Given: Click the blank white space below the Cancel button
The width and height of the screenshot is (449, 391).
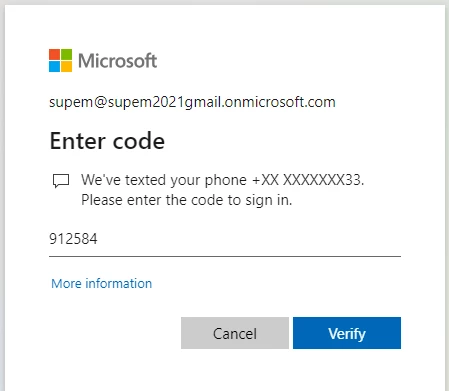Looking at the screenshot, I should point(235,370).
